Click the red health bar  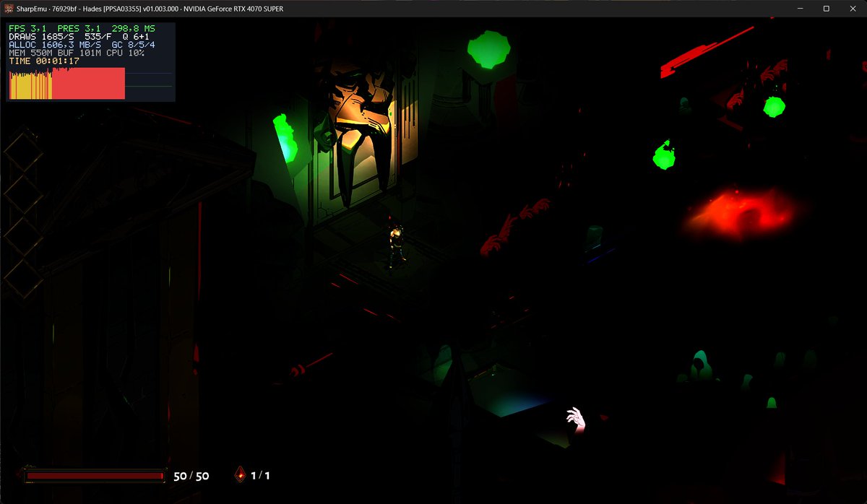pos(94,476)
